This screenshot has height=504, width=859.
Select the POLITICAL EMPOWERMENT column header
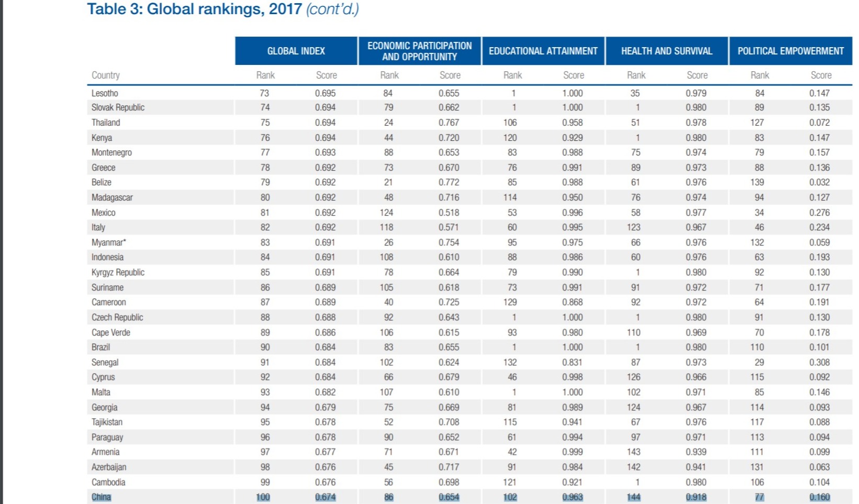790,51
